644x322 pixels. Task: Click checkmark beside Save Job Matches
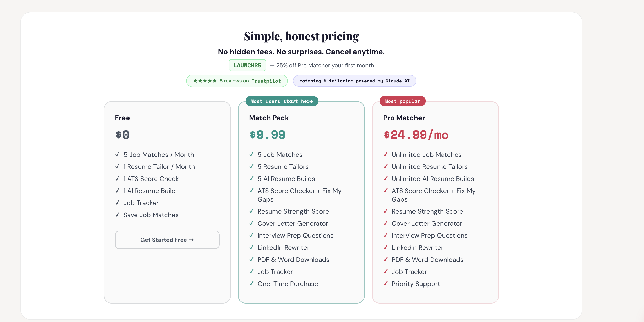point(117,215)
